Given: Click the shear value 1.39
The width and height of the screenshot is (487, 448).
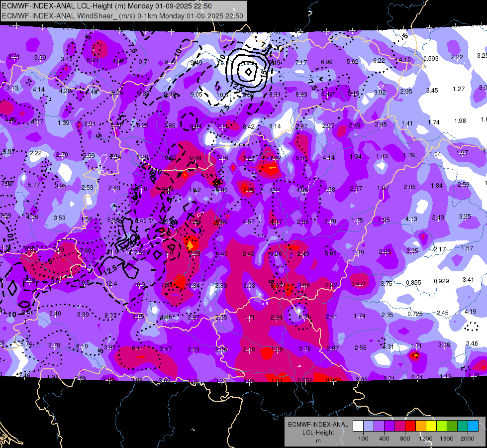Looking at the screenshot, I should click(64, 123).
